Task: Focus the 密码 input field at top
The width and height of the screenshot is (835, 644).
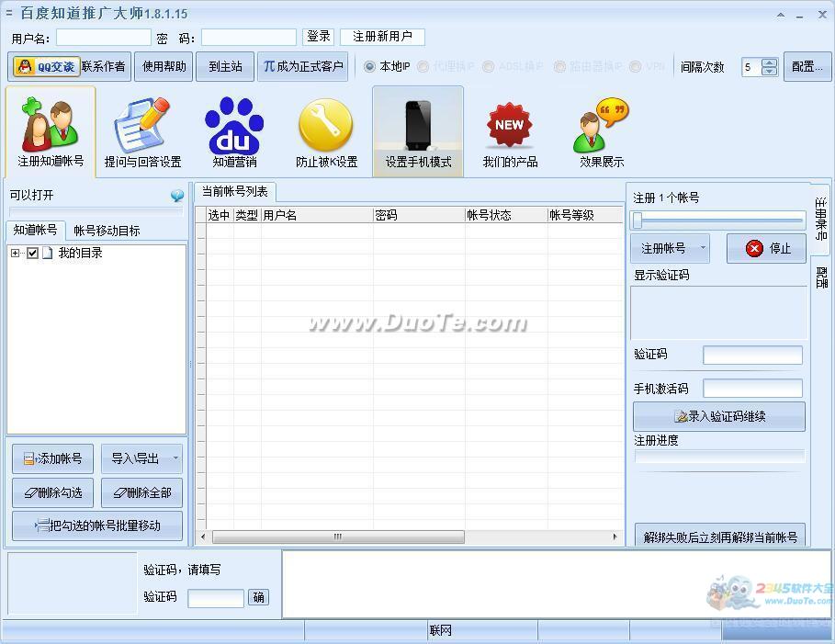Action: (x=249, y=38)
